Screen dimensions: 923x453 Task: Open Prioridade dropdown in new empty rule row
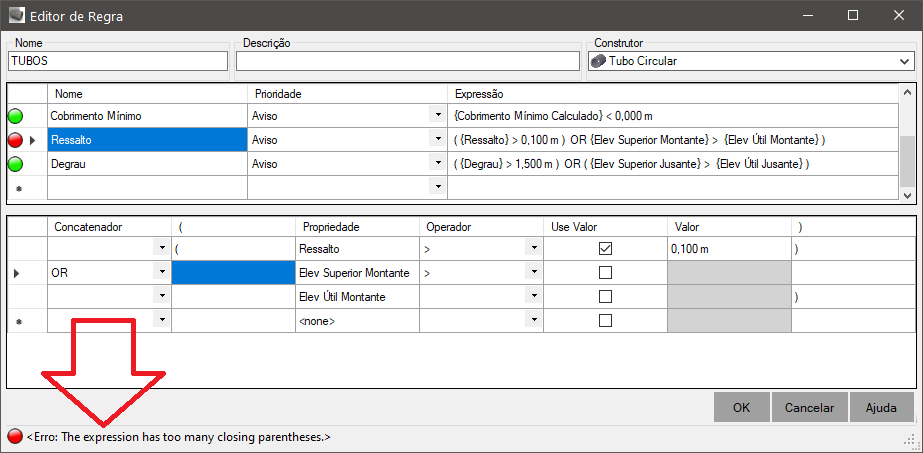tap(437, 188)
